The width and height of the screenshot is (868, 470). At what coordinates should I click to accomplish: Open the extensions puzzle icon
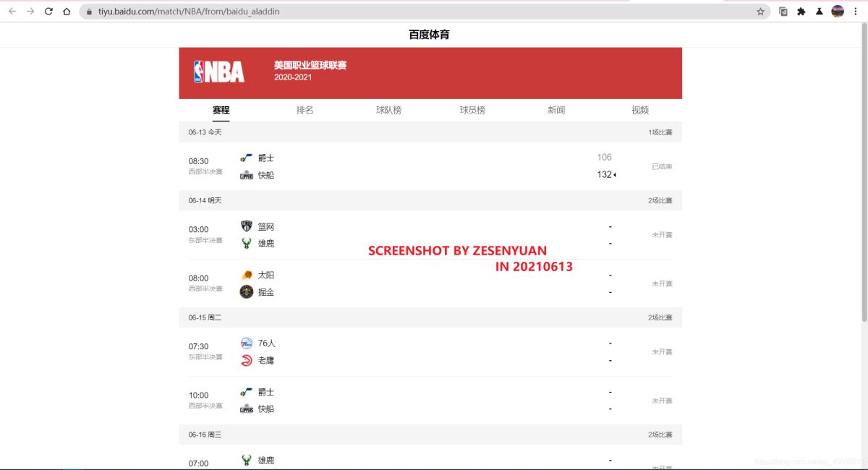coord(801,12)
